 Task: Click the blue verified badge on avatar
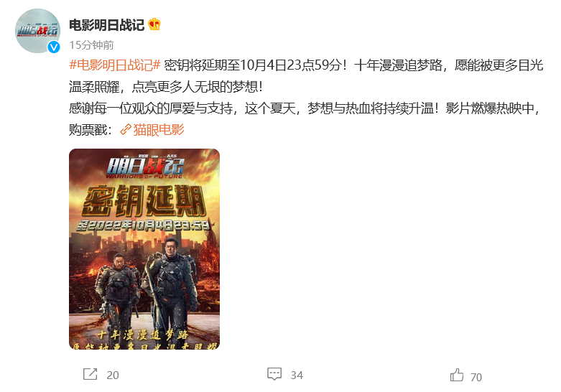pyautogui.click(x=54, y=47)
